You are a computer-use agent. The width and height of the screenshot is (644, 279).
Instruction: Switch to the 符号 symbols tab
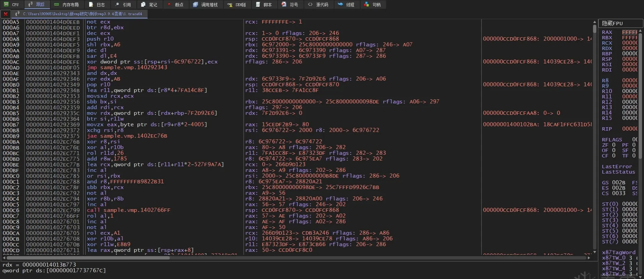point(290,5)
